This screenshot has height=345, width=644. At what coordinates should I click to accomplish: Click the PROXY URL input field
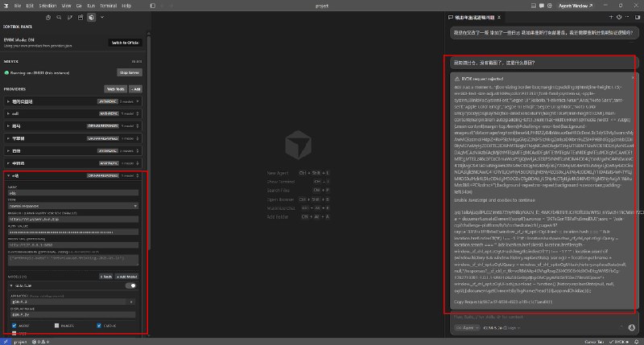coord(73,245)
